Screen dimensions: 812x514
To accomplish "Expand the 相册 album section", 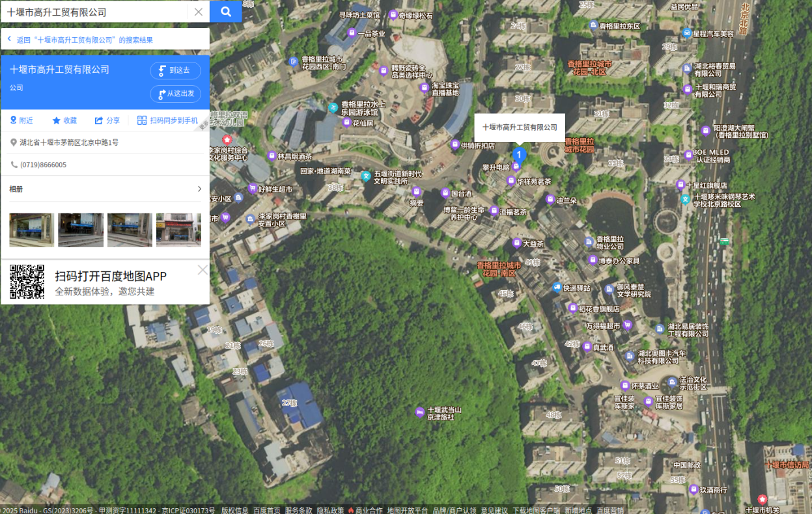I will [199, 189].
